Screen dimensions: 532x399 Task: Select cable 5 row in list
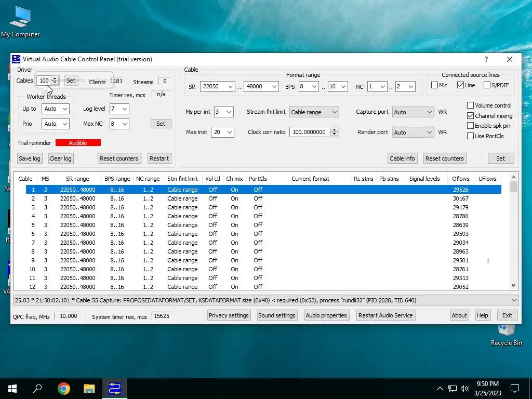click(x=263, y=225)
